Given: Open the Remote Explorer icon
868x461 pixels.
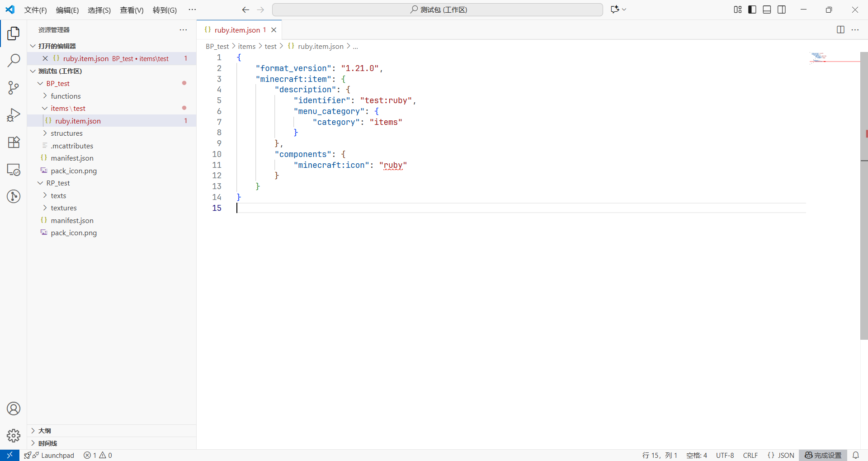Looking at the screenshot, I should 14,170.
